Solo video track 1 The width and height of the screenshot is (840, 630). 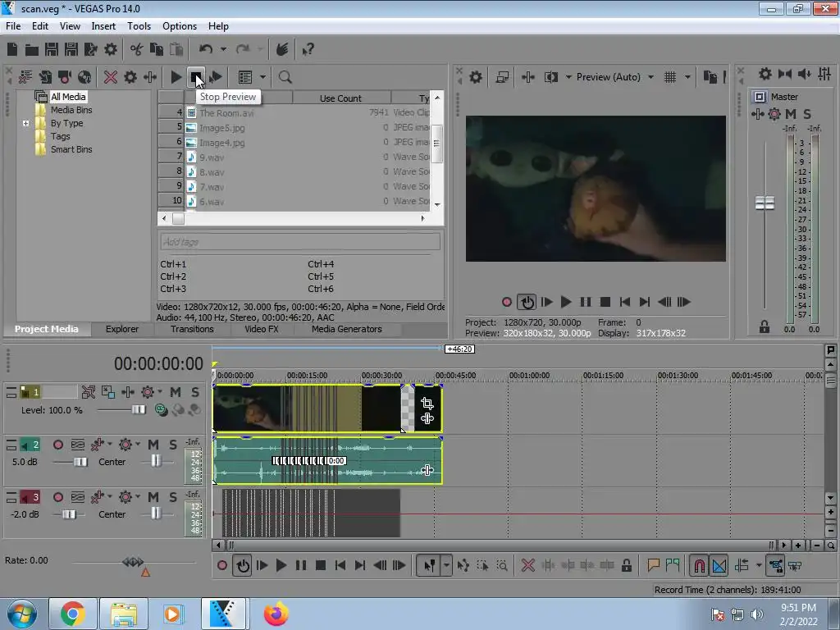195,392
